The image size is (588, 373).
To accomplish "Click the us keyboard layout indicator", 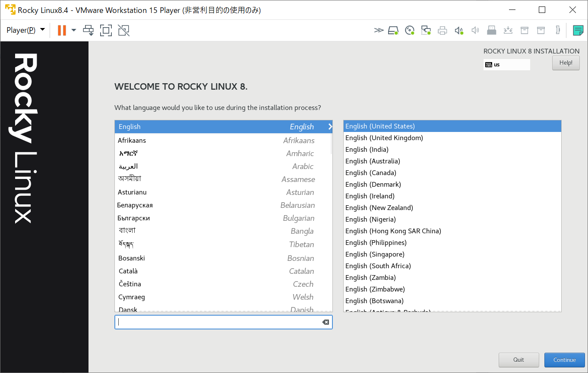I will pos(506,65).
